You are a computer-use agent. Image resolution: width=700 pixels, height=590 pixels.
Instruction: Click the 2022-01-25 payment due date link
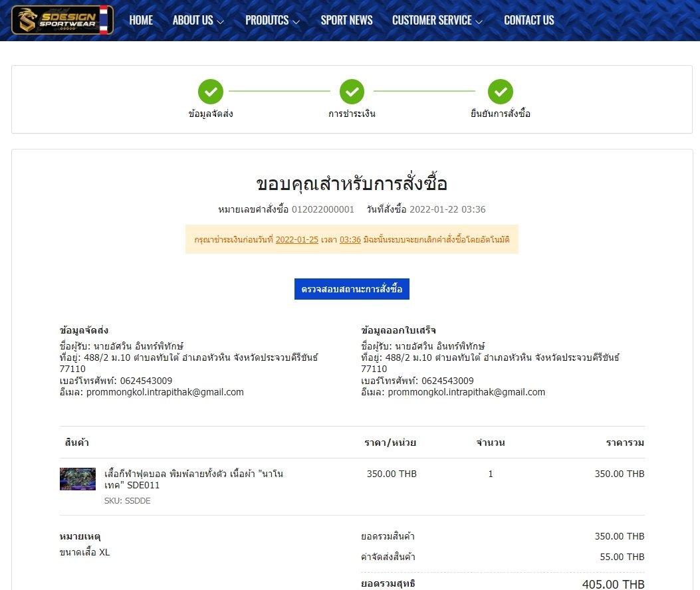pos(296,239)
